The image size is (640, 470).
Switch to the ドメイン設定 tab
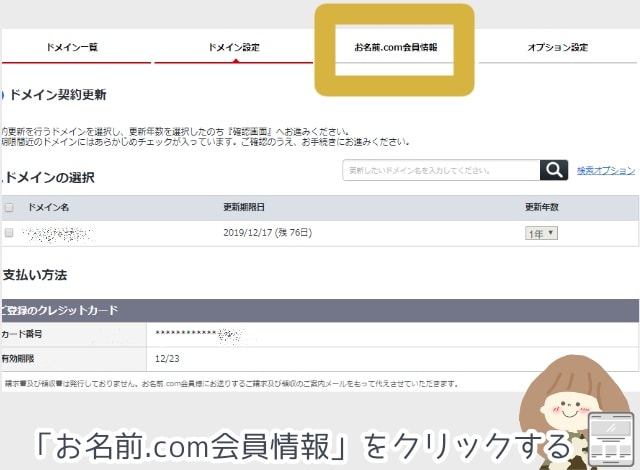pos(234,47)
